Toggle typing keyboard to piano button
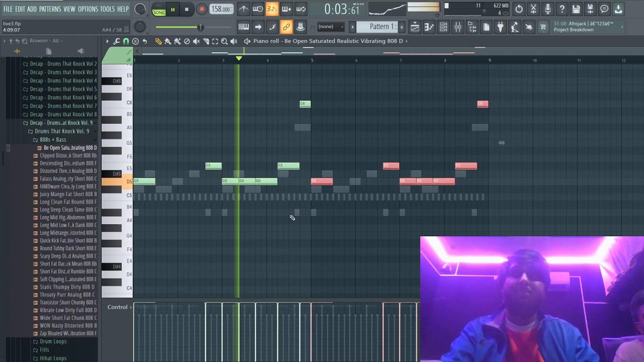644x362 pixels. point(244,27)
